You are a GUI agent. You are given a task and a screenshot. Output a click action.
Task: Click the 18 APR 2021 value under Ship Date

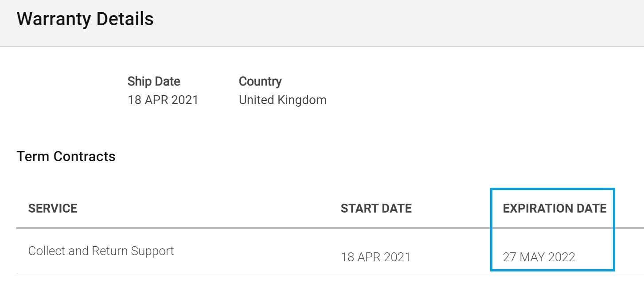click(x=163, y=100)
